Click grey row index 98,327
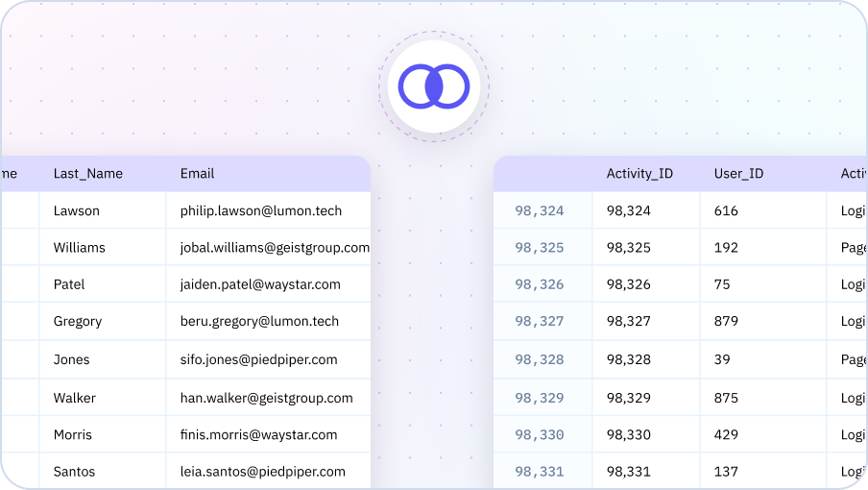 tap(540, 322)
